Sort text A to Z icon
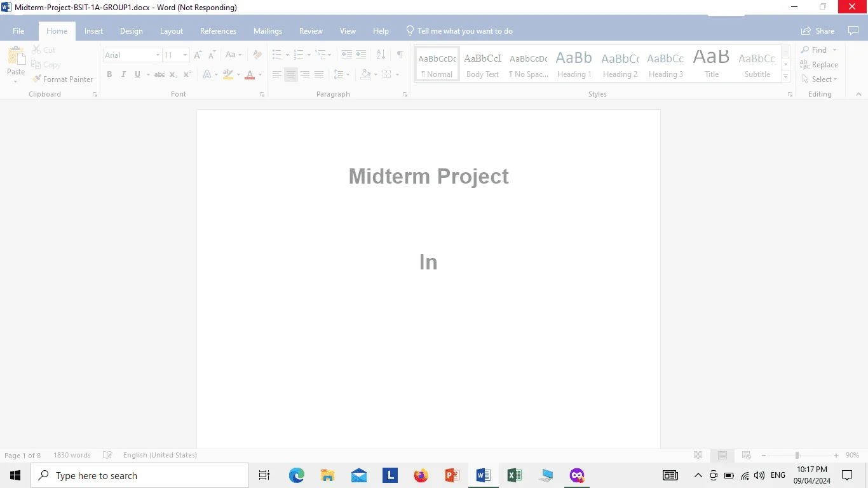868x488 pixels. tap(381, 55)
